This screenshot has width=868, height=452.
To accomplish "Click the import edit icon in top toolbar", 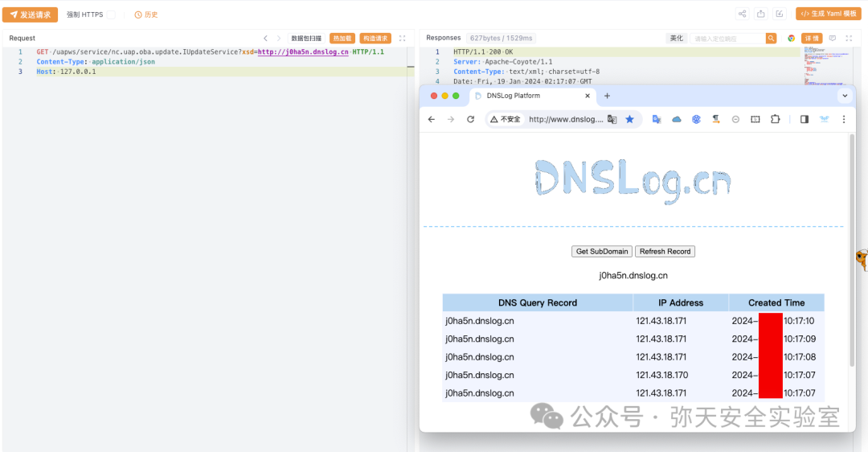I will (x=780, y=14).
